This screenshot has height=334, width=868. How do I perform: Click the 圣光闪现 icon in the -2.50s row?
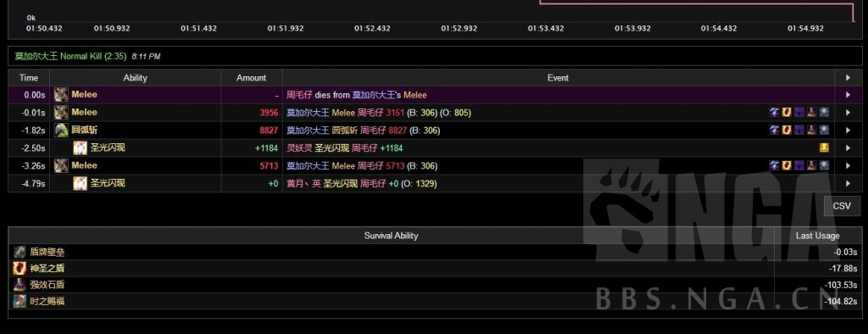coord(81,148)
